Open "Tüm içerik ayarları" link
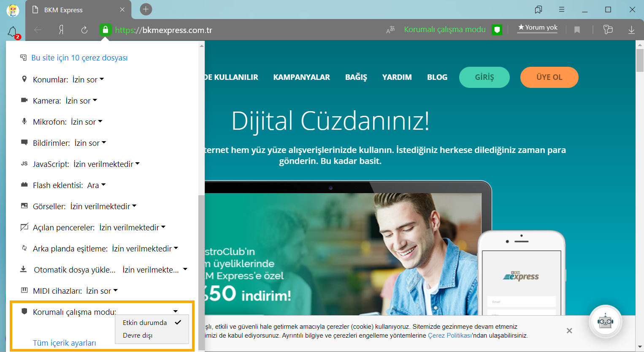Image resolution: width=644 pixels, height=352 pixels. 65,343
